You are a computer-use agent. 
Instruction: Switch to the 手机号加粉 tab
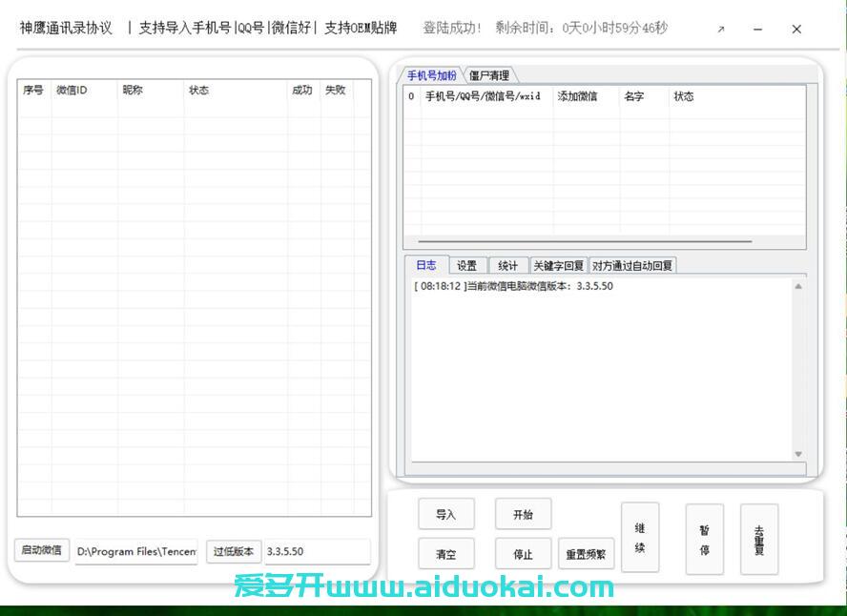[431, 75]
